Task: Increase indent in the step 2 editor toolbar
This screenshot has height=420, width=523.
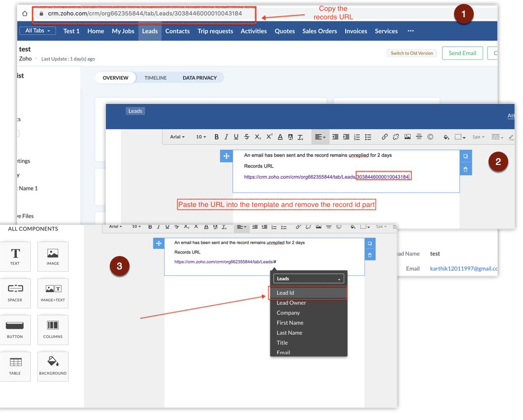Action: click(x=346, y=137)
